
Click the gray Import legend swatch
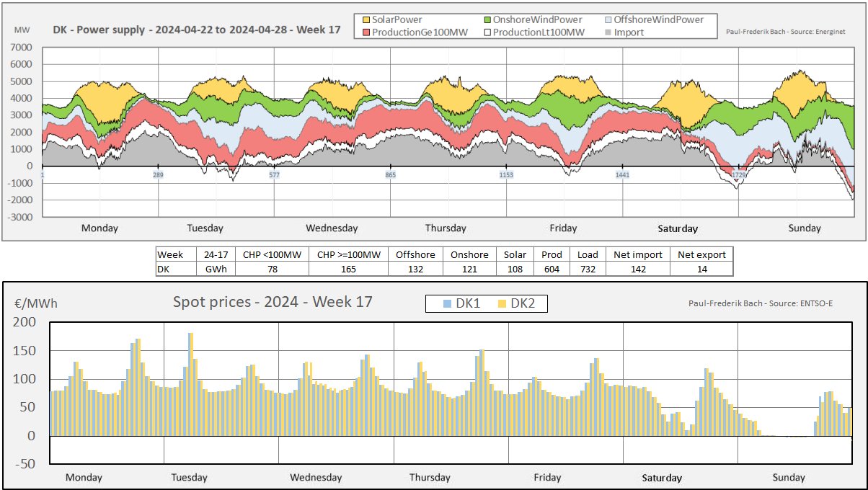tap(607, 32)
